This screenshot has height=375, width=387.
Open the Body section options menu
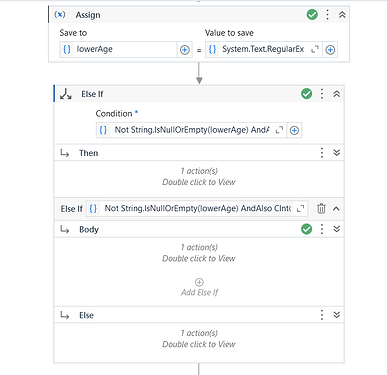[322, 229]
